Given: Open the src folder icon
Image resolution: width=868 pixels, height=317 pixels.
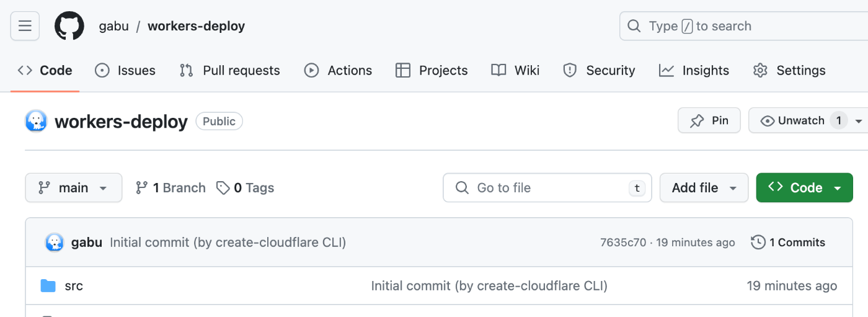Looking at the screenshot, I should click(x=48, y=286).
